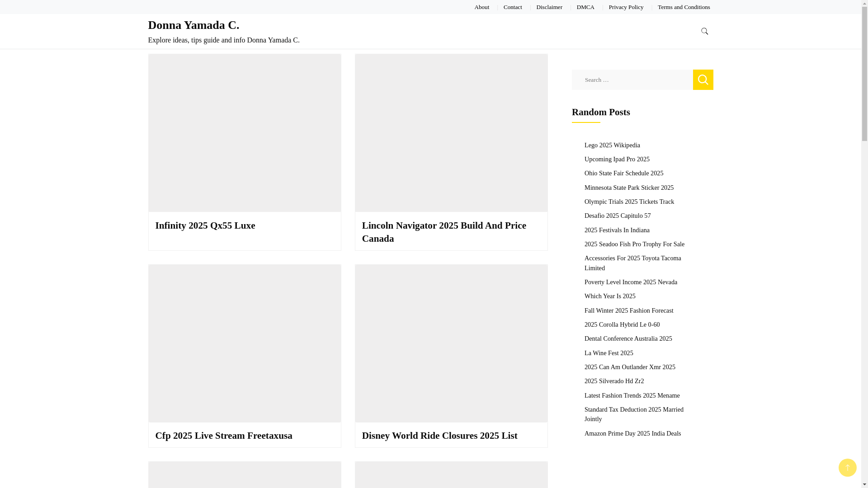
Task: Click the Cfp 2025 Live Stream thumbnail
Action: click(245, 343)
